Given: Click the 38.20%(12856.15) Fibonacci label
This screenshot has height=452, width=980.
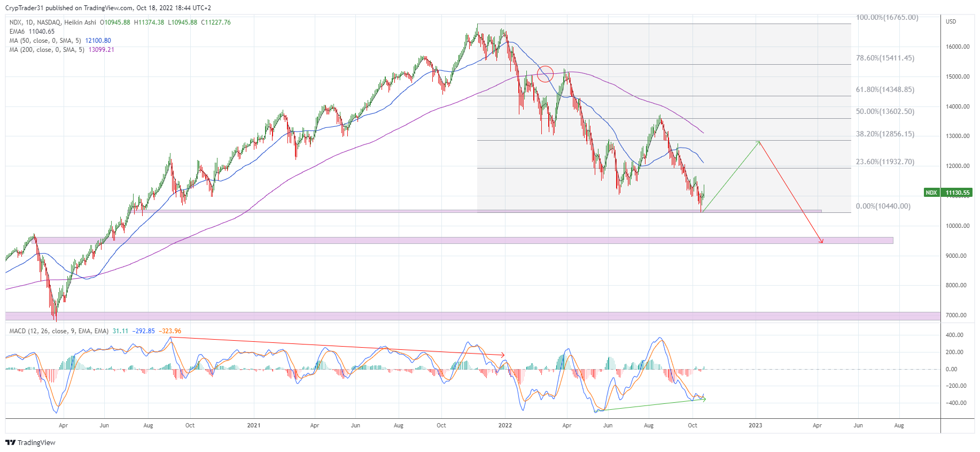Looking at the screenshot, I should (885, 134).
